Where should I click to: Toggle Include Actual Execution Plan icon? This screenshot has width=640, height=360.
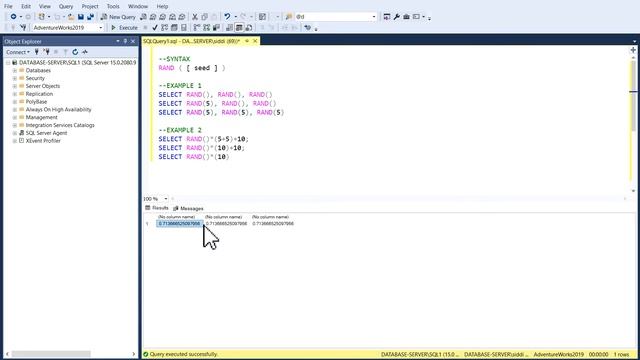(x=197, y=28)
